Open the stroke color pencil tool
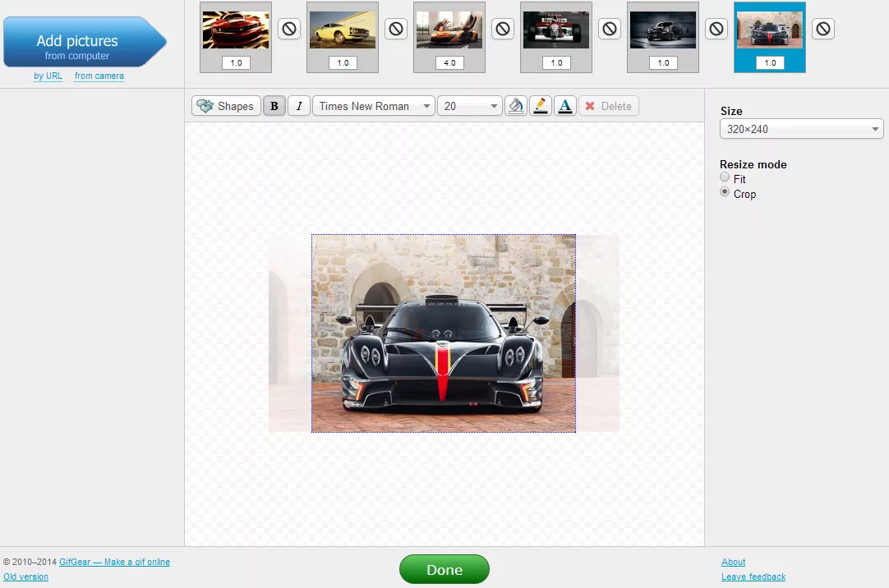Viewport: 889px width, 588px height. (x=540, y=105)
